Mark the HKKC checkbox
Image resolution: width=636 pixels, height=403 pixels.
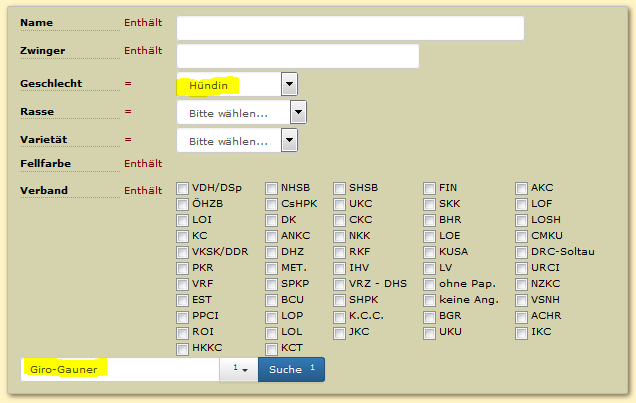(183, 349)
